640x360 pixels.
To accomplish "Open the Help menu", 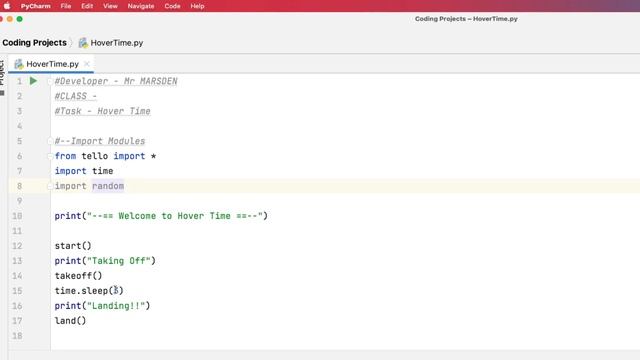I will click(x=197, y=6).
